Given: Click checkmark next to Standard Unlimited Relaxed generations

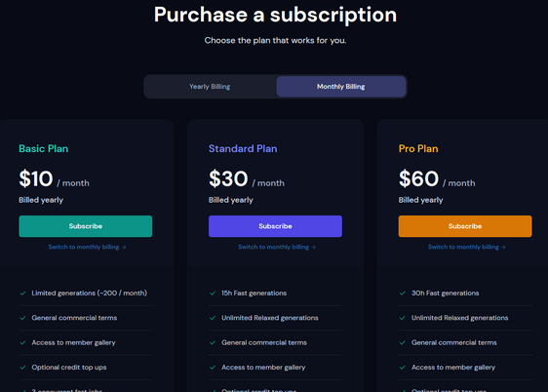Looking at the screenshot, I should (x=213, y=318).
